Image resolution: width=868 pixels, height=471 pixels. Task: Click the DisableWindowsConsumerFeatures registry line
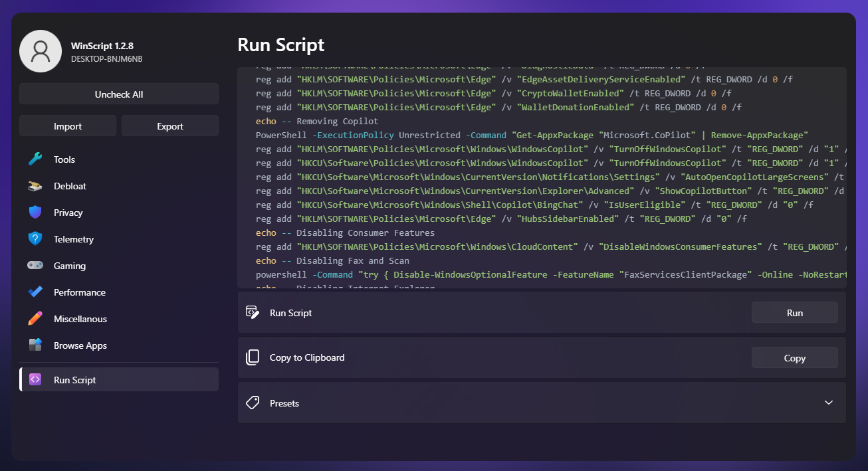[x=551, y=246]
